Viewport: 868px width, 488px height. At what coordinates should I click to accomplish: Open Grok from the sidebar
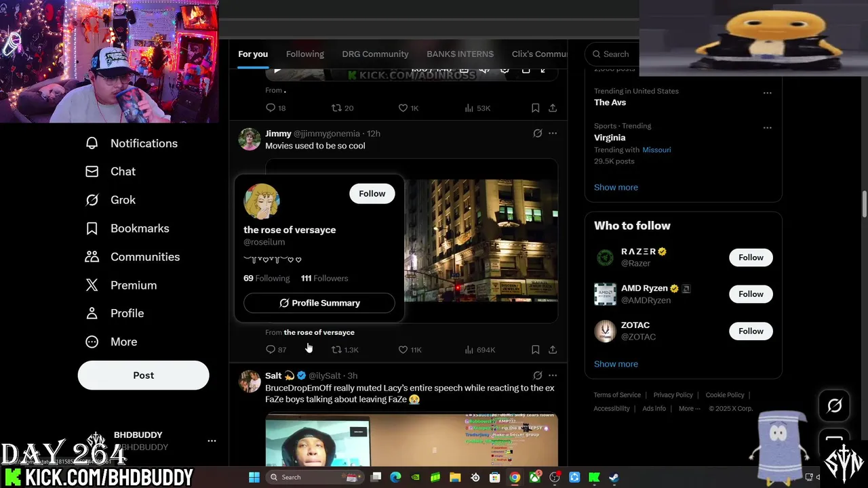110,200
